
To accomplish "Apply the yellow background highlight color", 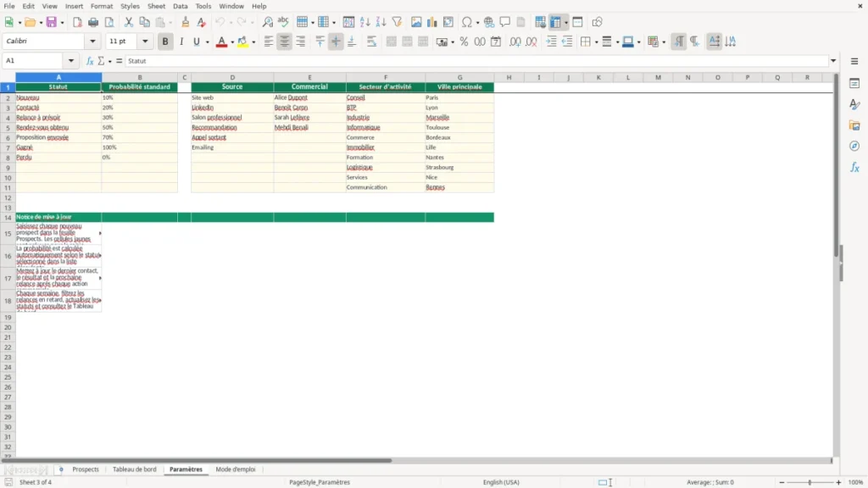I will pos(242,42).
